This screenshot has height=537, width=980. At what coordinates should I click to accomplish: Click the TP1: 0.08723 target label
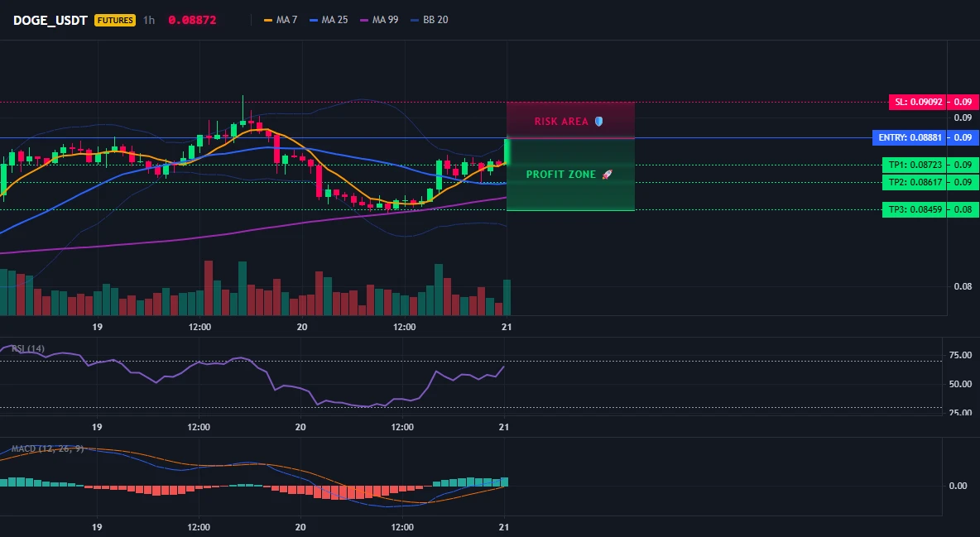coord(914,165)
